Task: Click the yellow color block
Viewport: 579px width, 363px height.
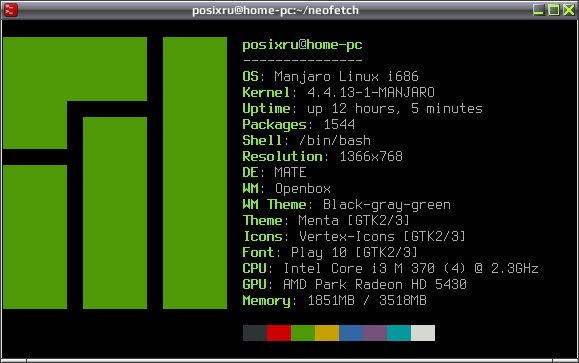Action: pos(327,333)
